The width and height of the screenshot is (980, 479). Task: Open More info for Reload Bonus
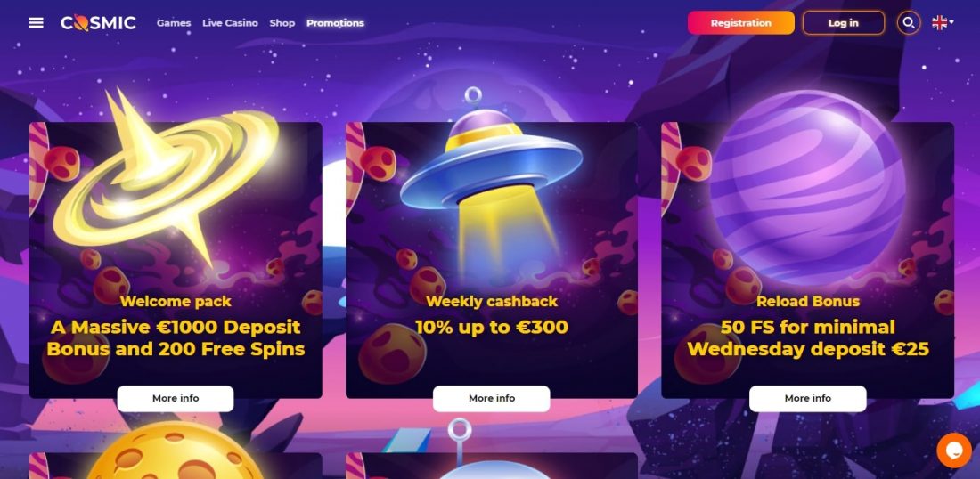tap(807, 399)
